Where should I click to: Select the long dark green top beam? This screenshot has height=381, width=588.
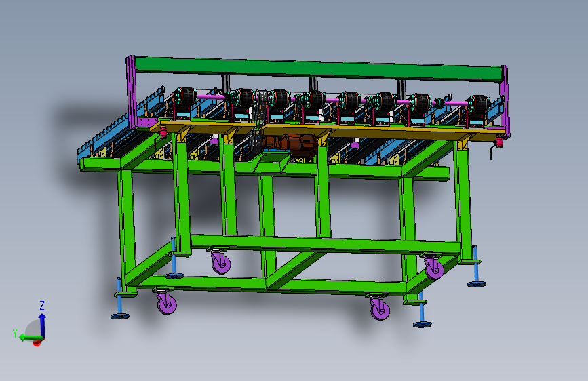point(318,68)
